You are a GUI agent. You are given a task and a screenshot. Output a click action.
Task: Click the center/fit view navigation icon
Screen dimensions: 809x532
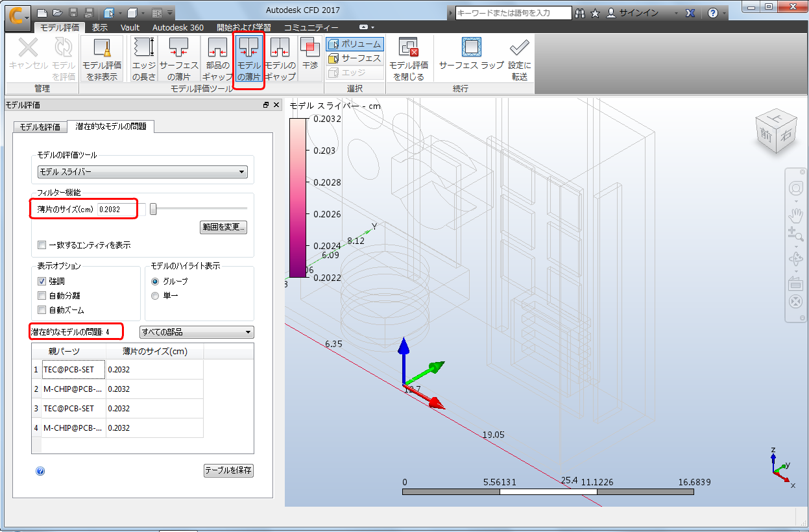(x=795, y=302)
